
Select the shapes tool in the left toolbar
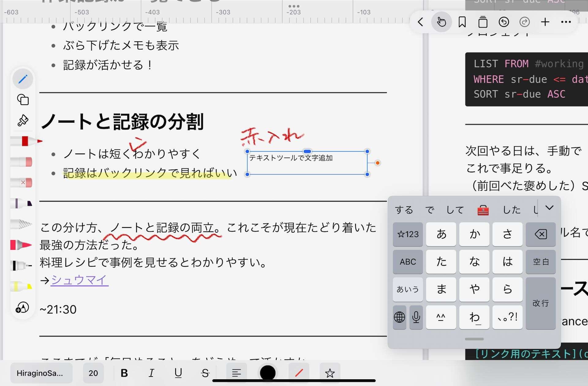[x=22, y=100]
